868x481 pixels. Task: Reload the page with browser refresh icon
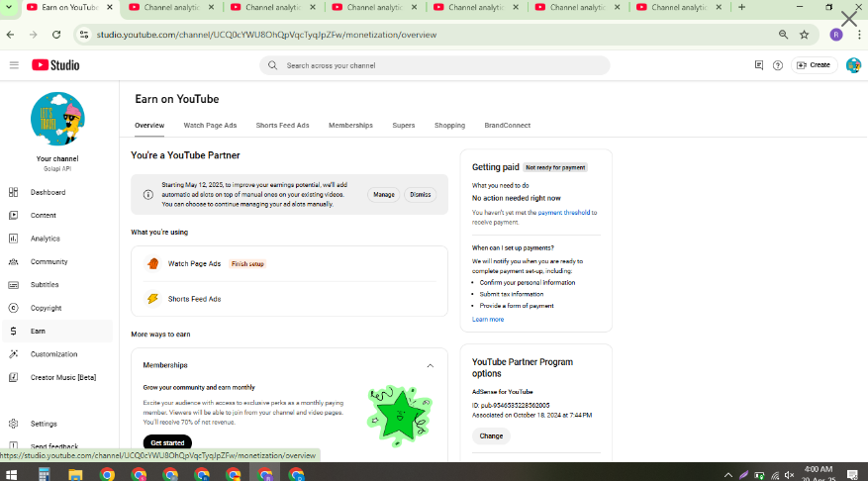tap(55, 35)
